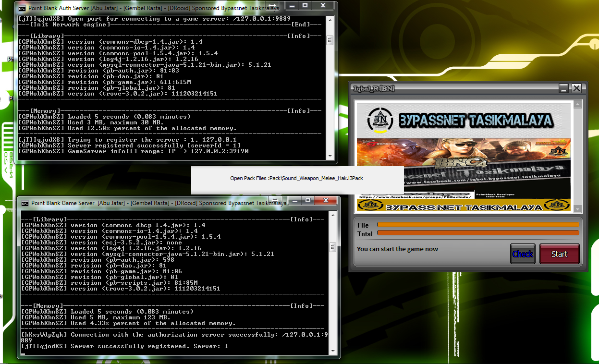
Task: Maximize the Point Blank Auth Server window
Action: [306, 6]
